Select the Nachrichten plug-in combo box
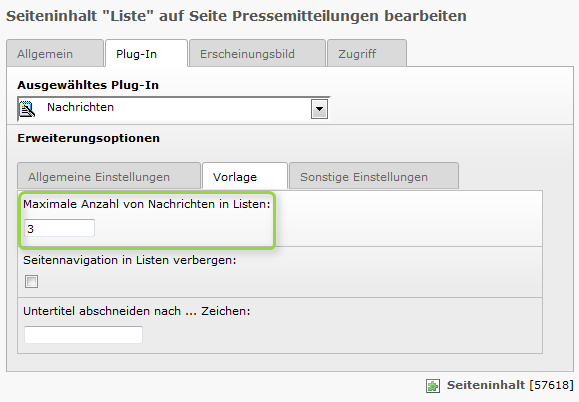579x402 pixels. point(173,109)
